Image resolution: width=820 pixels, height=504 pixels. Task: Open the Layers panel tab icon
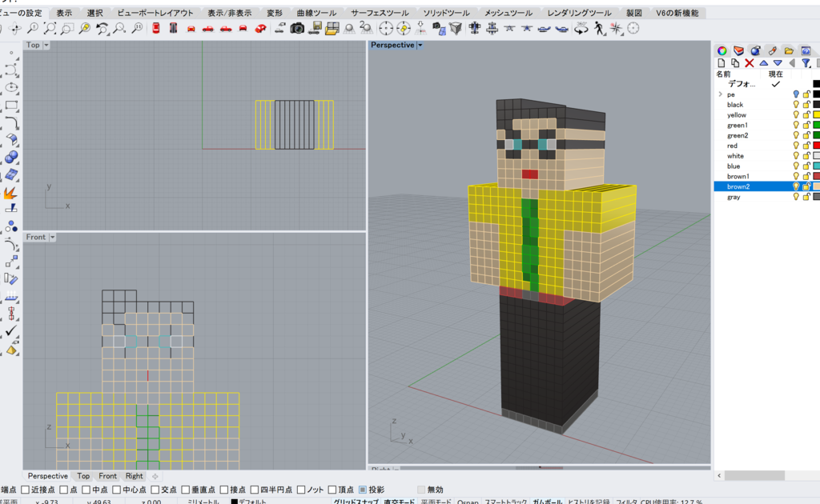(x=738, y=50)
